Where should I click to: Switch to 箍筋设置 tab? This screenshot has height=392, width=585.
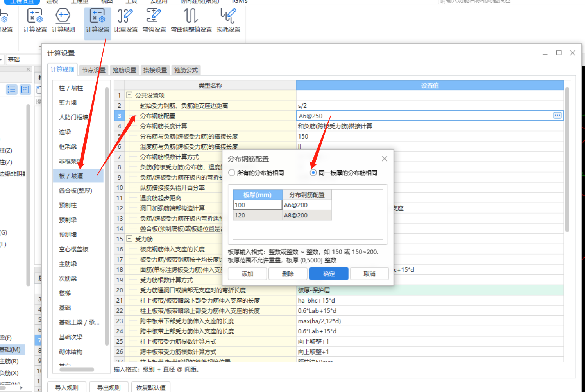125,70
